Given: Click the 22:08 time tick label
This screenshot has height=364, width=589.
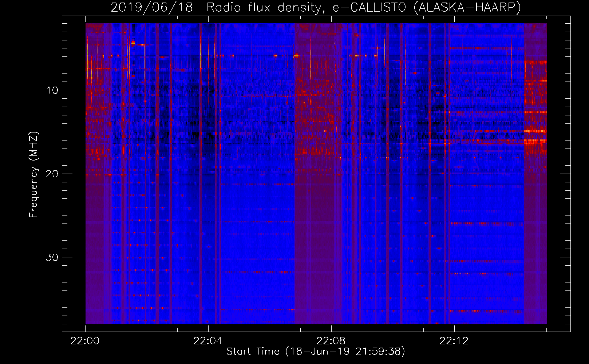Looking at the screenshot, I should click(331, 341).
